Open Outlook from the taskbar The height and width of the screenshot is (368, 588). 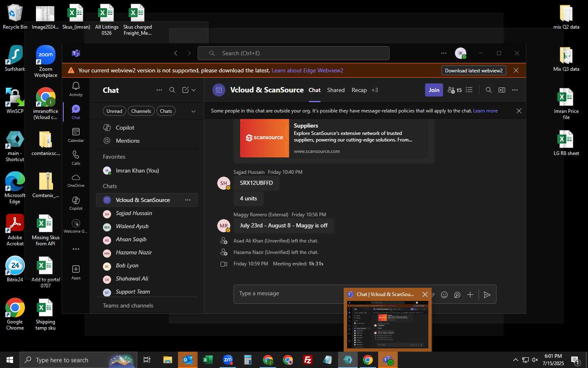(x=188, y=360)
